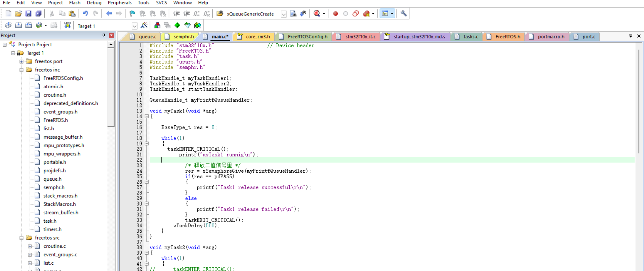The image size is (644, 271).
Task: Open editor tab list dropdown
Action: (x=631, y=36)
